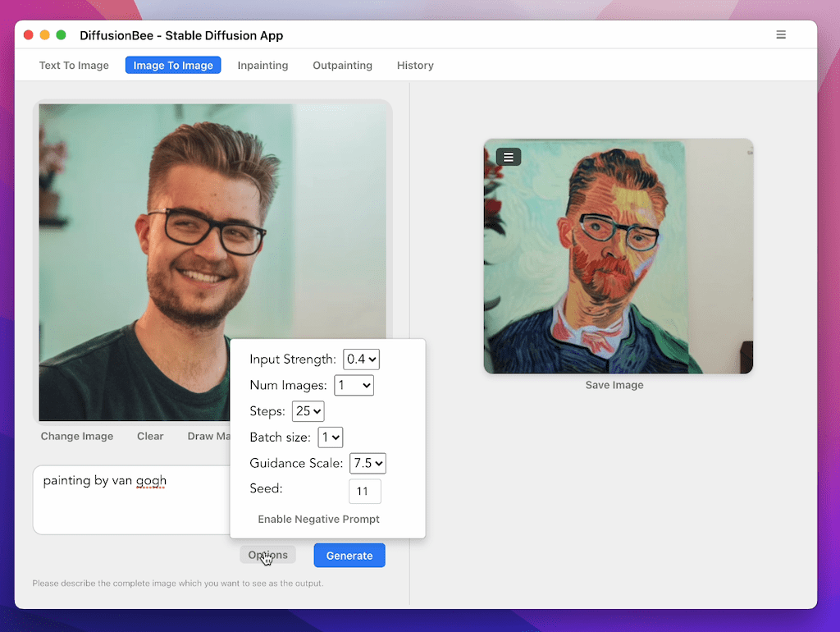Open the Inpainting tab
Screen dimensions: 840x632
pos(262,65)
